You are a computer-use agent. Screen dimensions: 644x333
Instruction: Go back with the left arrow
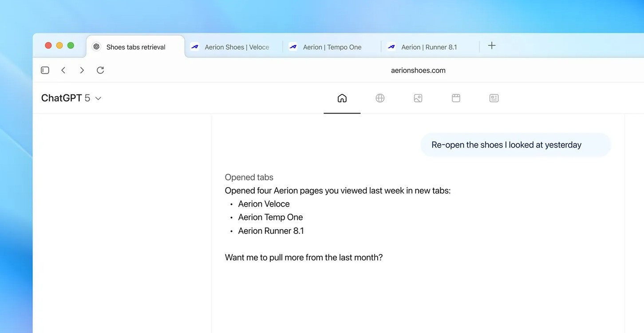point(63,70)
